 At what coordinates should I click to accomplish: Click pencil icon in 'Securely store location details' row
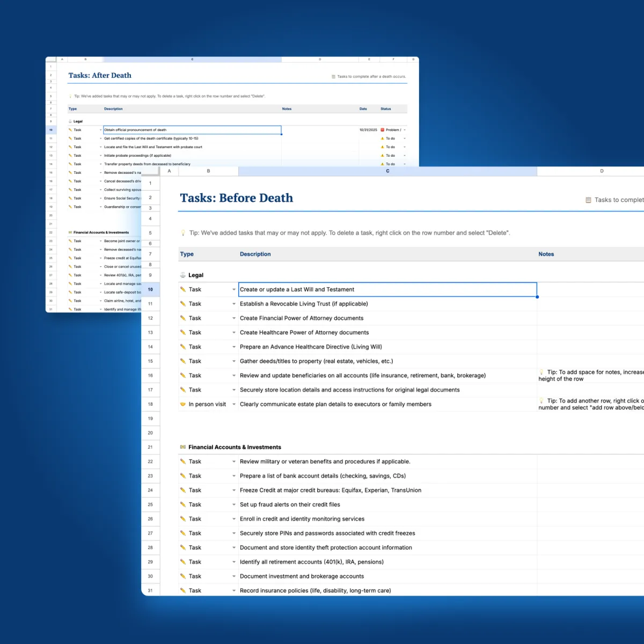point(183,390)
